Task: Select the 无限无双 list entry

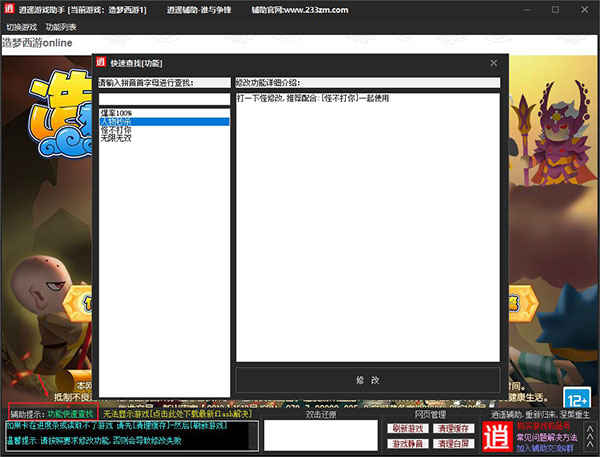Action: [165, 139]
